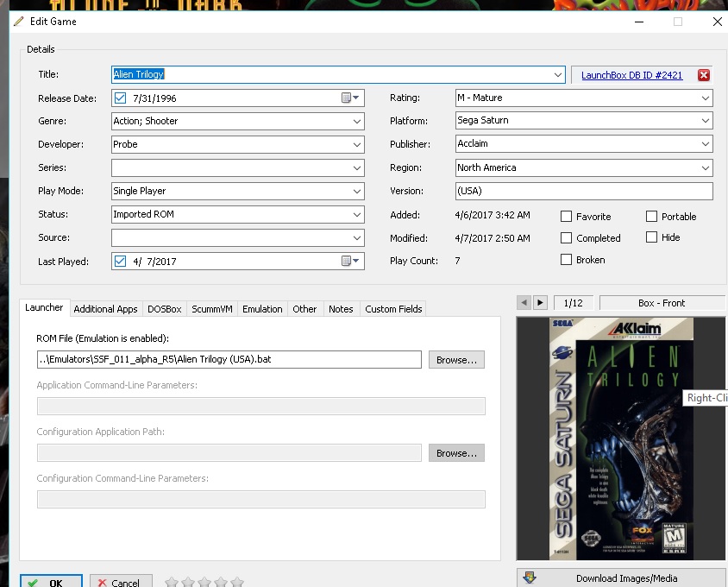Uncheck the Release Date checkbox

click(120, 98)
